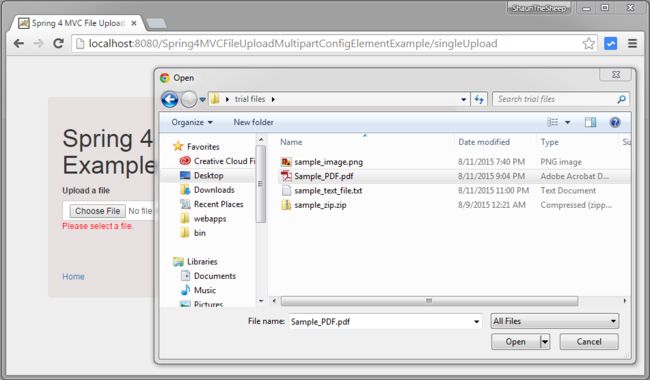Click the search magnifier icon
The width and height of the screenshot is (650, 380).
(x=621, y=99)
